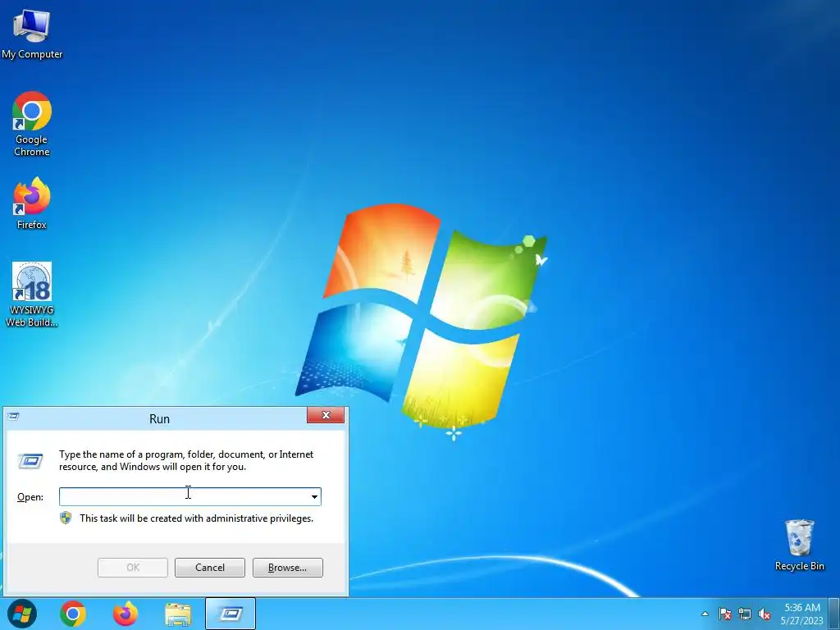Open File Explorer from the taskbar
The image size is (840, 630).
178,614
